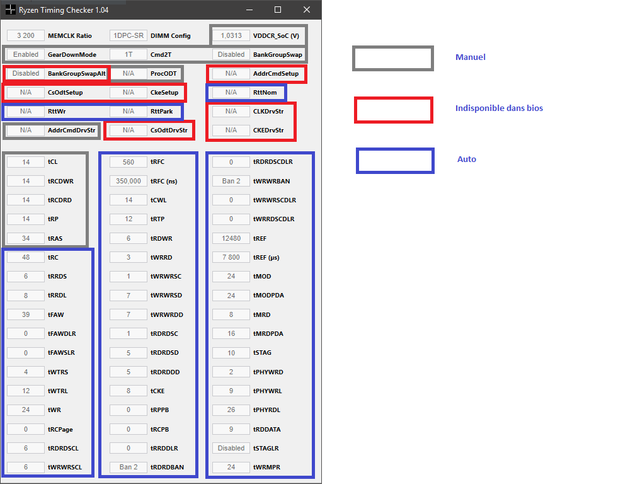640x484 pixels.
Task: Click the tRFC (ns) value 350,000 field
Action: click(x=128, y=181)
